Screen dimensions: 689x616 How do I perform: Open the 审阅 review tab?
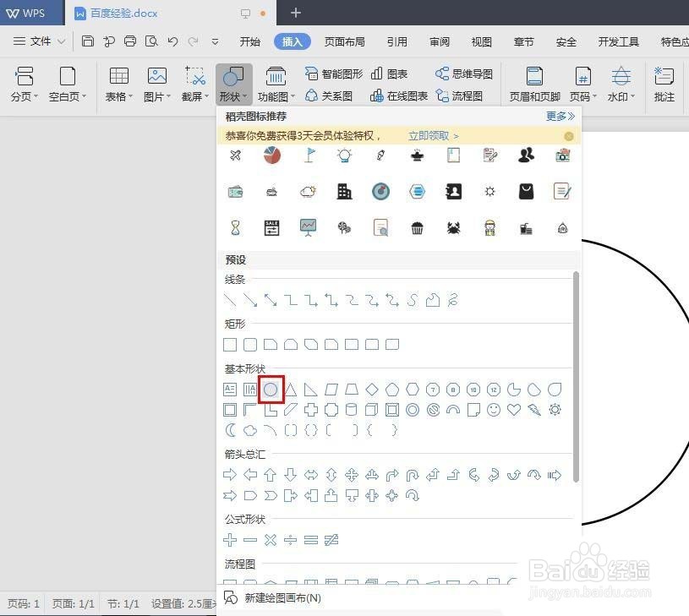[x=439, y=41]
